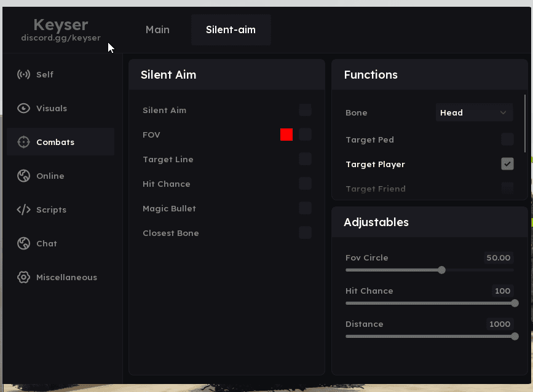The image size is (533, 392).
Task: Click the Scripts code brackets icon
Action: (x=23, y=210)
